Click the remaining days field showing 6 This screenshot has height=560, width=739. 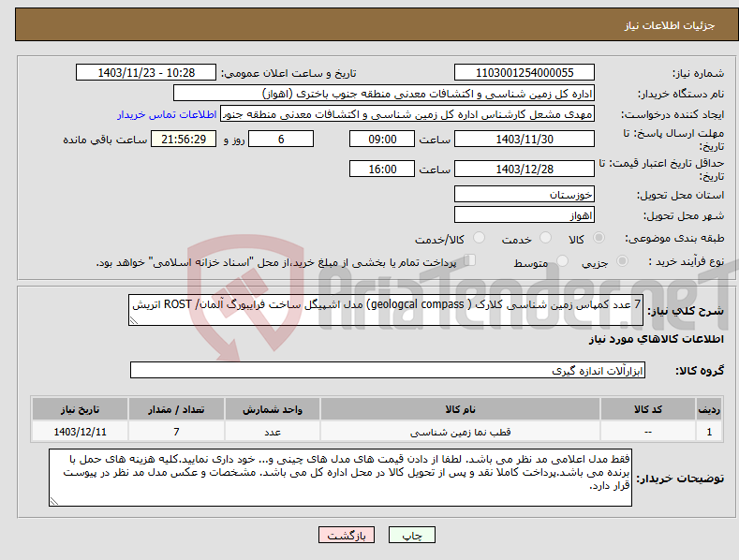coord(281,139)
